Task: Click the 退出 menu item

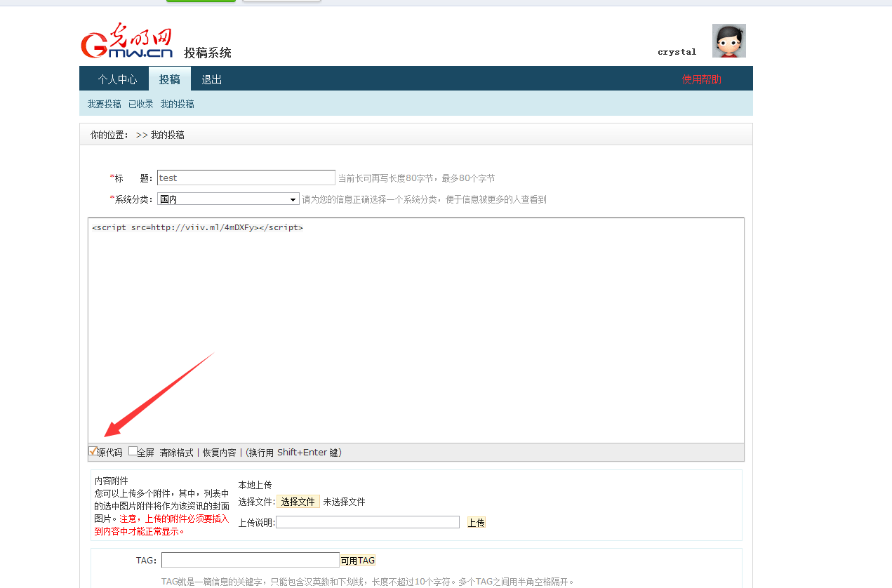Action: (212, 79)
